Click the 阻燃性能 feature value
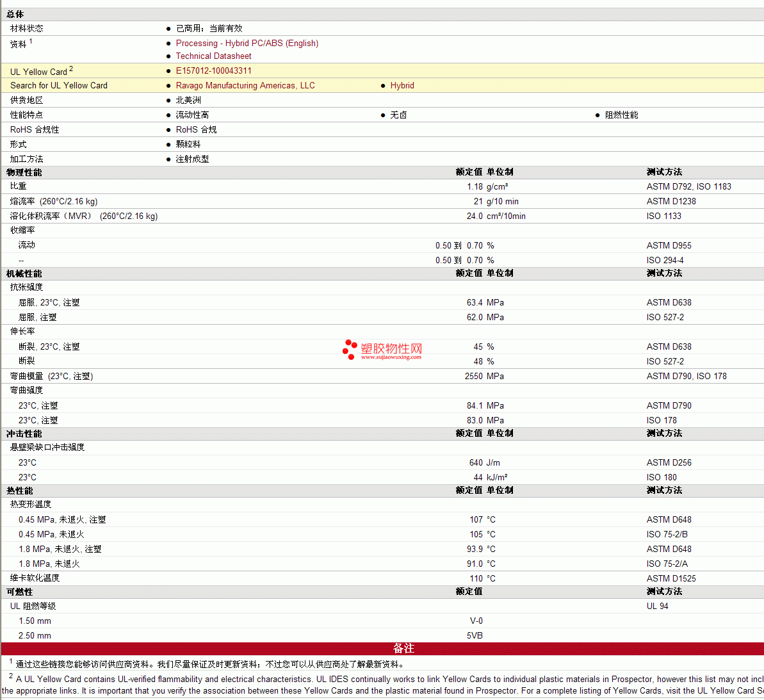 click(621, 115)
